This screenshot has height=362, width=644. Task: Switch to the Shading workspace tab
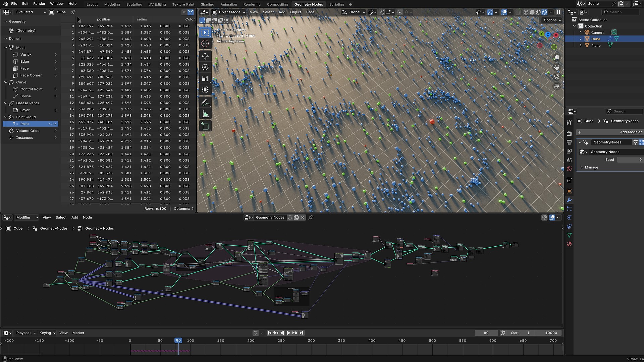pos(207,4)
